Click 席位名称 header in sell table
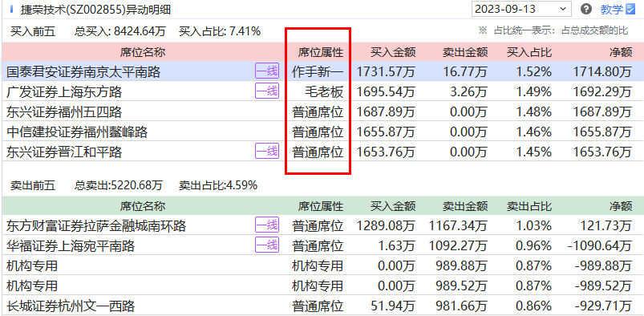This screenshot has width=644, height=316. pos(143,206)
